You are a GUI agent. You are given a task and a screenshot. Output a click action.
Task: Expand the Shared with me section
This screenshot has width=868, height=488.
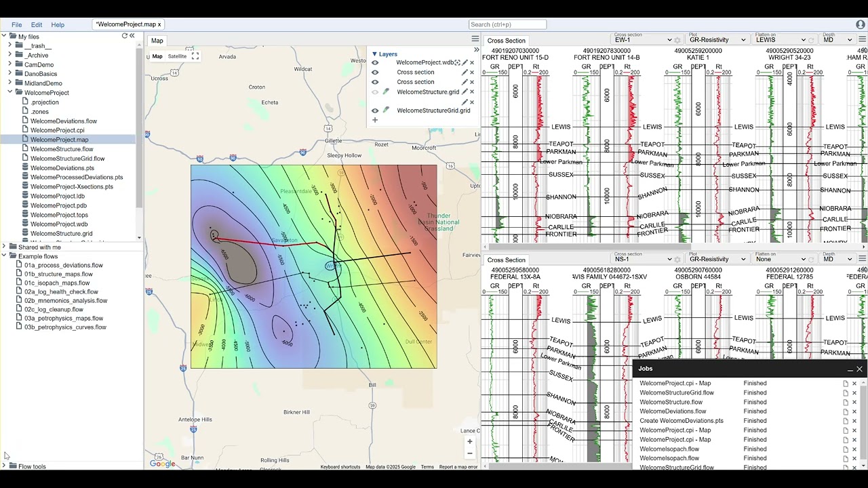click(4, 247)
